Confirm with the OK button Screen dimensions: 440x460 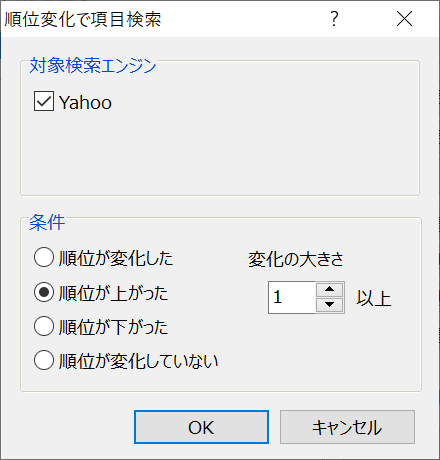click(201, 427)
